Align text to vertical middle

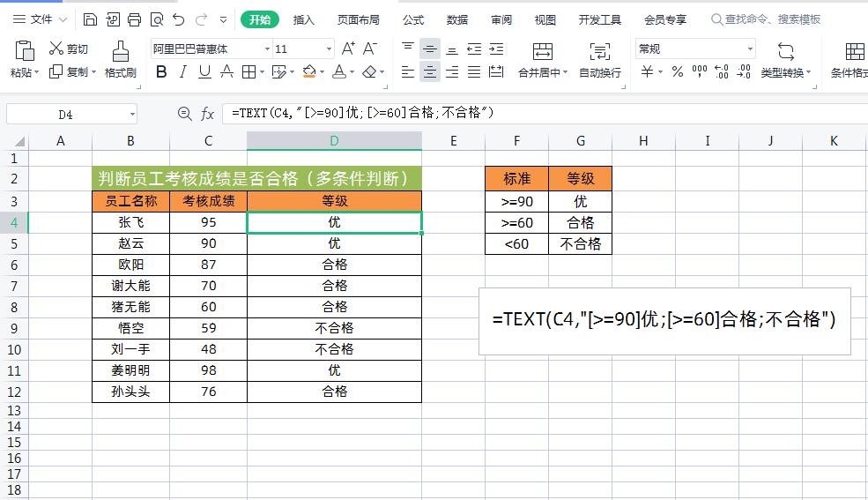pos(429,49)
